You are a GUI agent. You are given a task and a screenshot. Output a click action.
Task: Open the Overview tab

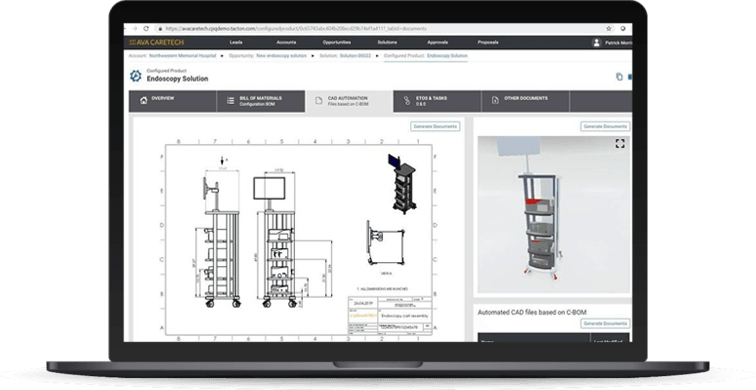(173, 101)
